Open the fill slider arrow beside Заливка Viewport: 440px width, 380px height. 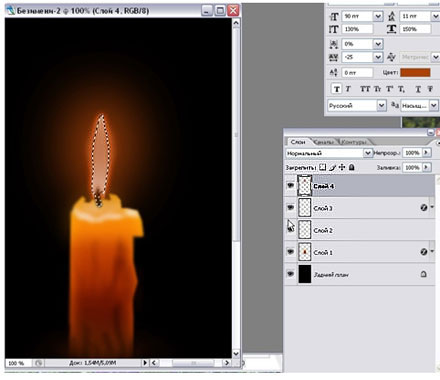tap(426, 167)
